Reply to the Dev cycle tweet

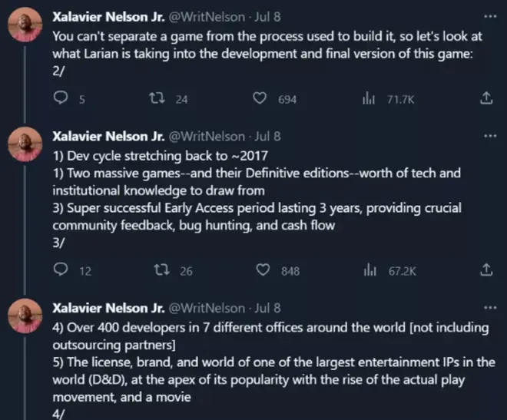[x=62, y=270]
